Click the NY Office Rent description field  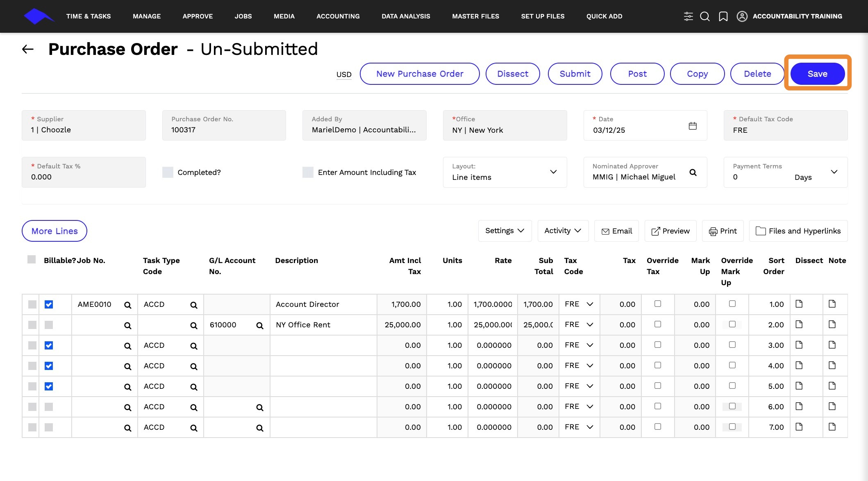(323, 325)
